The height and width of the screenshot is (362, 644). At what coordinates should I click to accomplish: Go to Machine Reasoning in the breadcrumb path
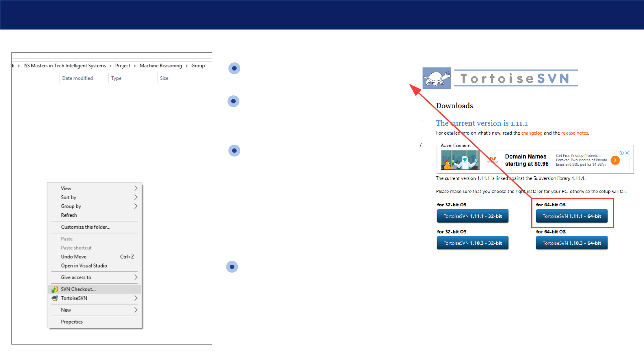pyautogui.click(x=161, y=66)
